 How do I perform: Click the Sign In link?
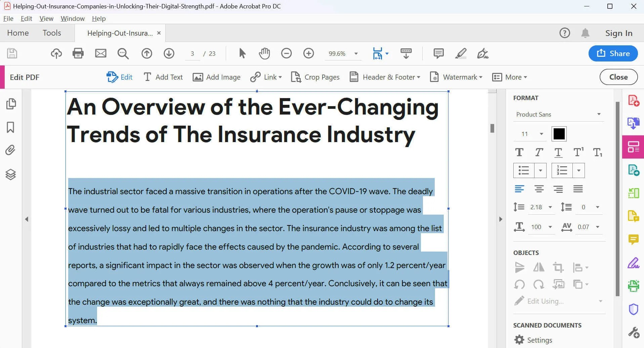point(619,33)
